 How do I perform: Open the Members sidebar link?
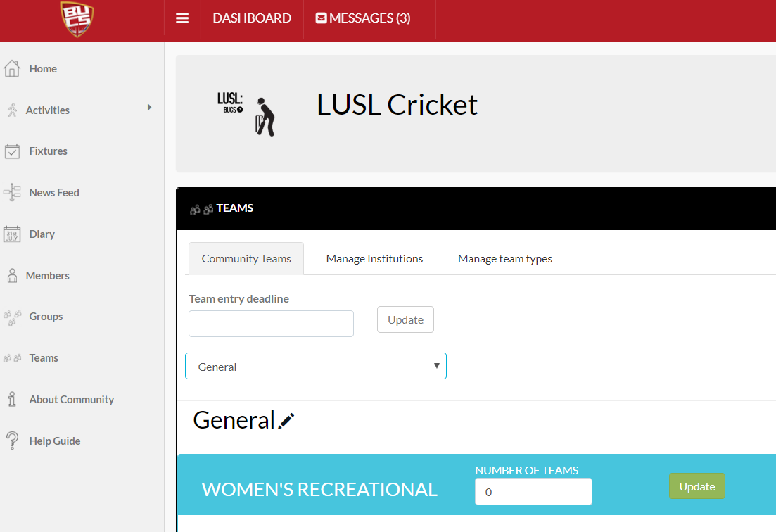pos(48,276)
